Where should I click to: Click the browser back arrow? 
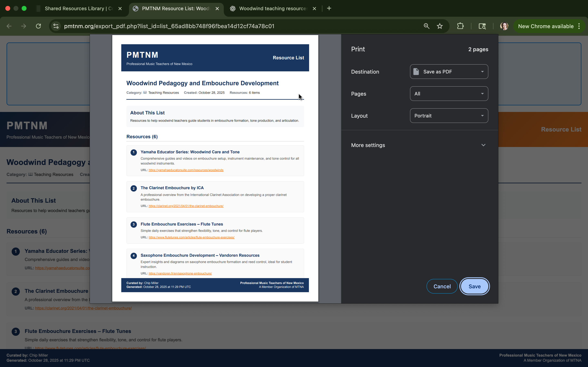coord(9,26)
